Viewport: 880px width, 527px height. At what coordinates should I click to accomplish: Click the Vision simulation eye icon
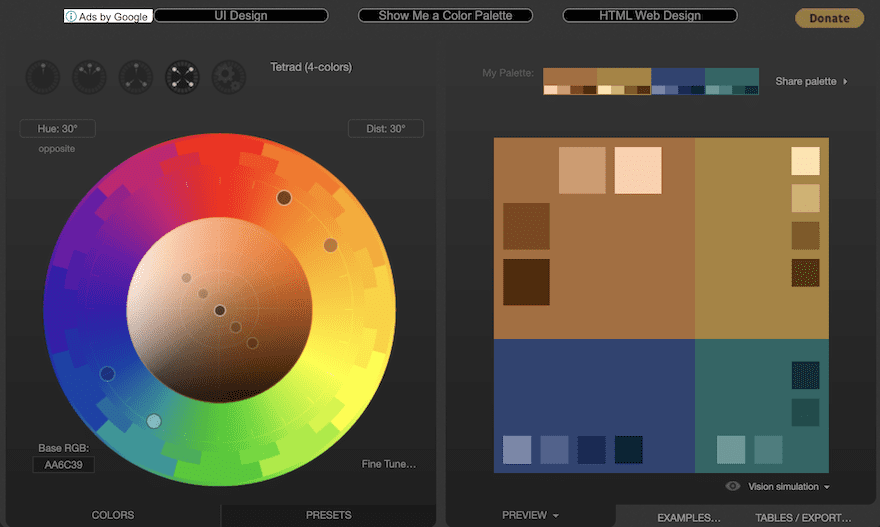point(733,487)
